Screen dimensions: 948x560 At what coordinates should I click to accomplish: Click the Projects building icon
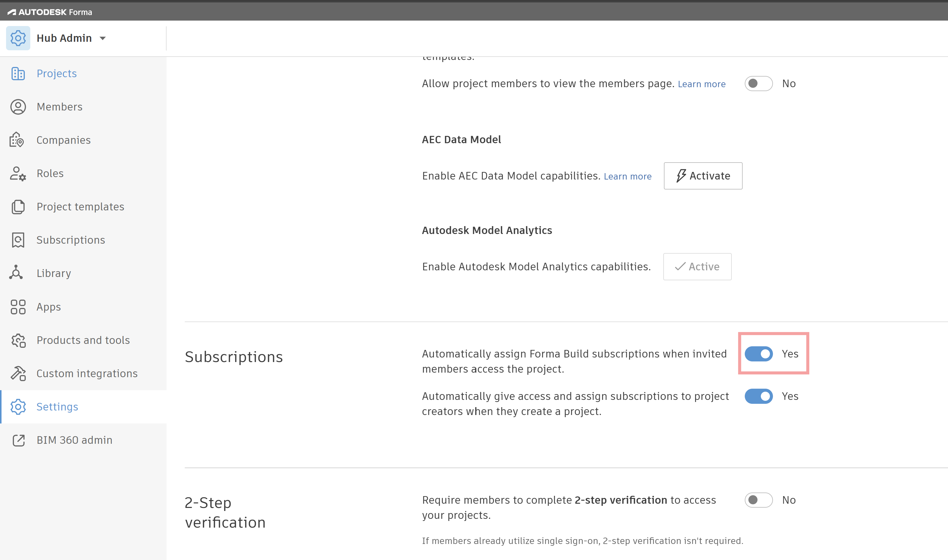(18, 74)
